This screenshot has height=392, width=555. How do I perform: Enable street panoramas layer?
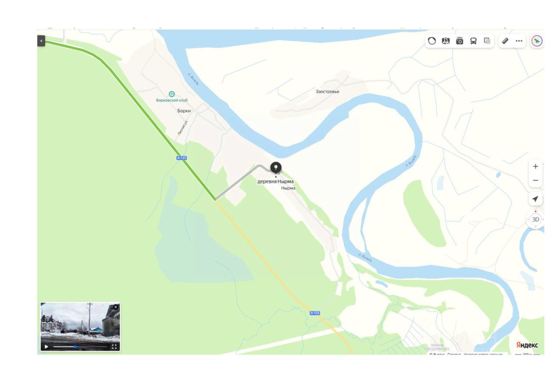pyautogui.click(x=446, y=41)
